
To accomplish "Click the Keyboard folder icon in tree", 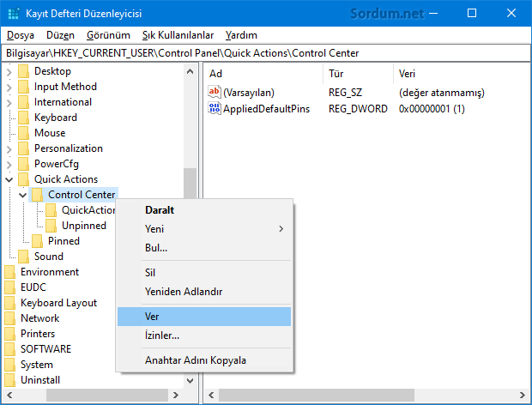I will (24, 118).
